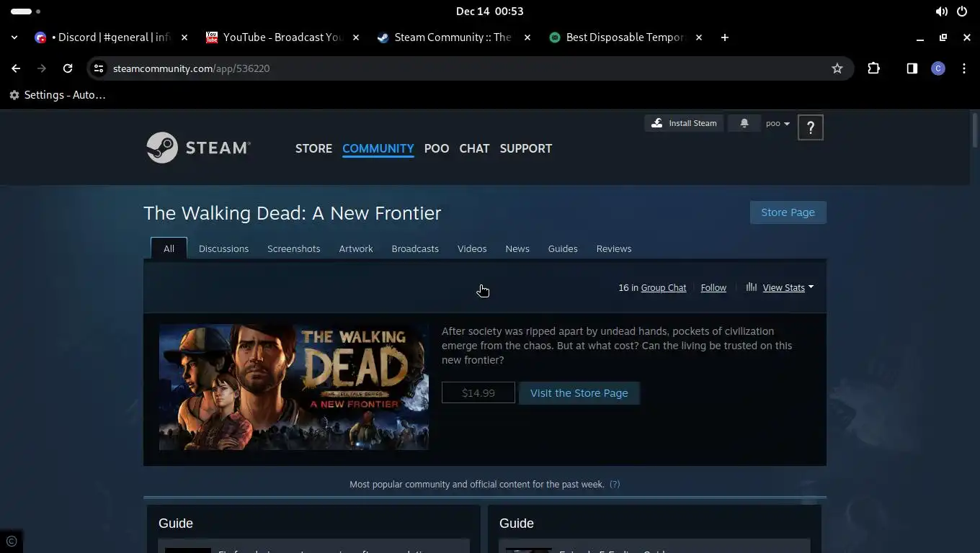Click the Follow link

pos(713,287)
